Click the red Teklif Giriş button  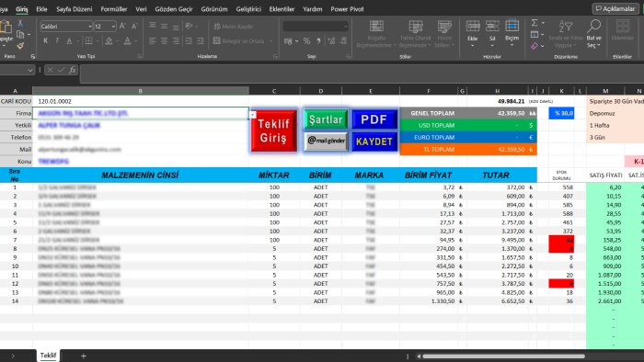pyautogui.click(x=273, y=130)
